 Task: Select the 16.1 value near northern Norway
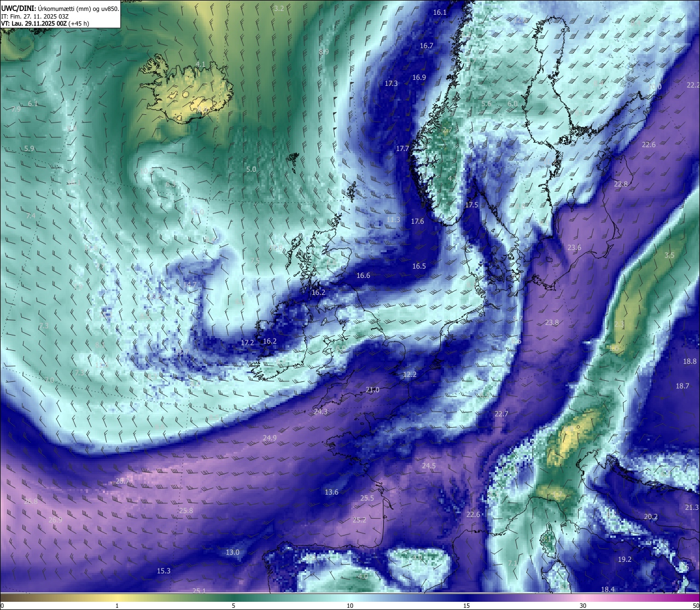pos(440,13)
